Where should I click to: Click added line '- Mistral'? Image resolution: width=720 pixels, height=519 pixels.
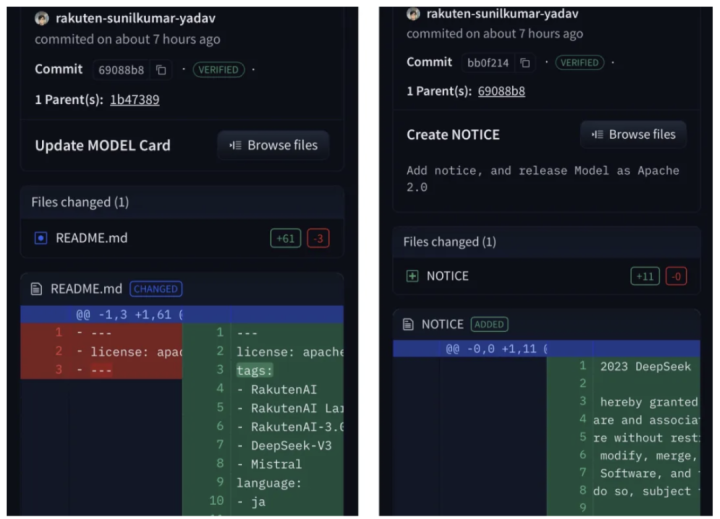(x=270, y=464)
